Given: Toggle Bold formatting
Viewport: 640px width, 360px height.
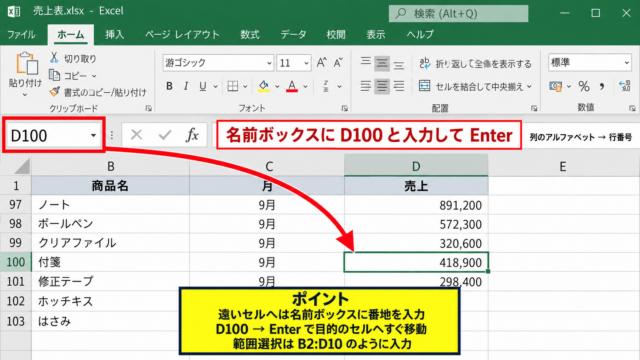Looking at the screenshot, I should (x=169, y=86).
